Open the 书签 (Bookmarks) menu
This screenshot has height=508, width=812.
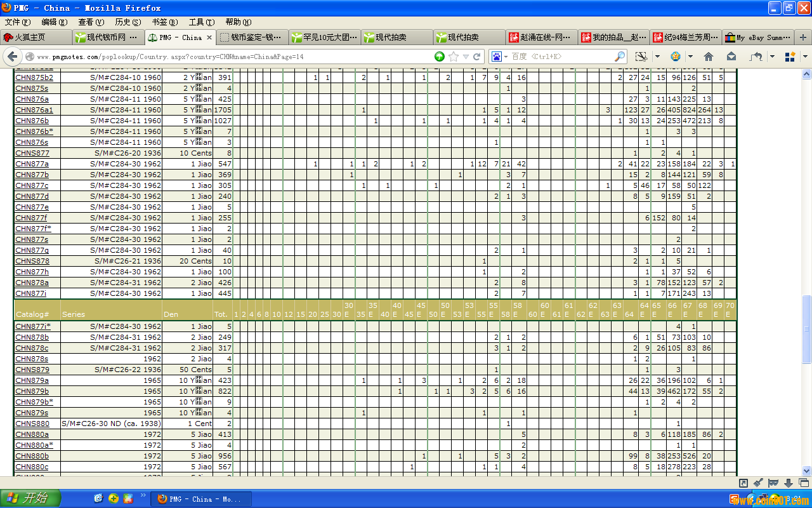click(164, 22)
